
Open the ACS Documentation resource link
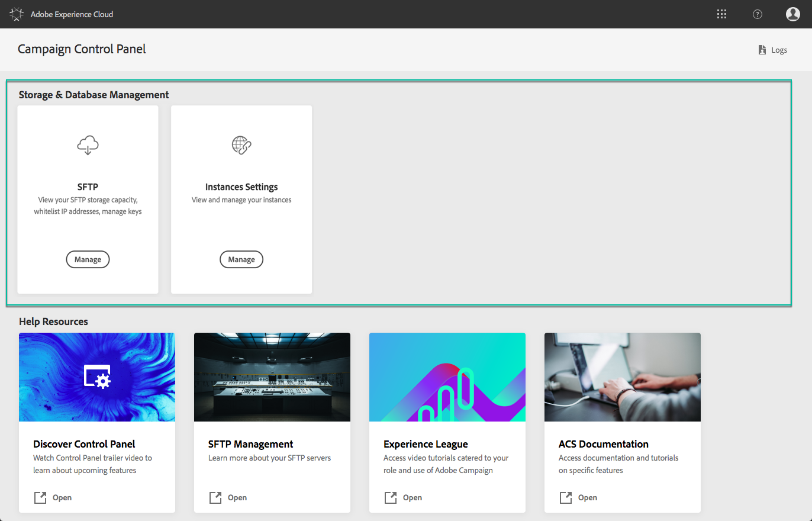pyautogui.click(x=578, y=497)
